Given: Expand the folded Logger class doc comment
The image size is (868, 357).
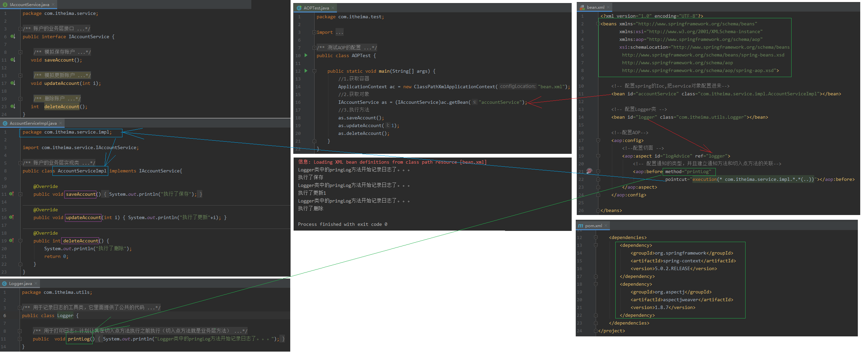Looking at the screenshot, I should (x=20, y=308).
